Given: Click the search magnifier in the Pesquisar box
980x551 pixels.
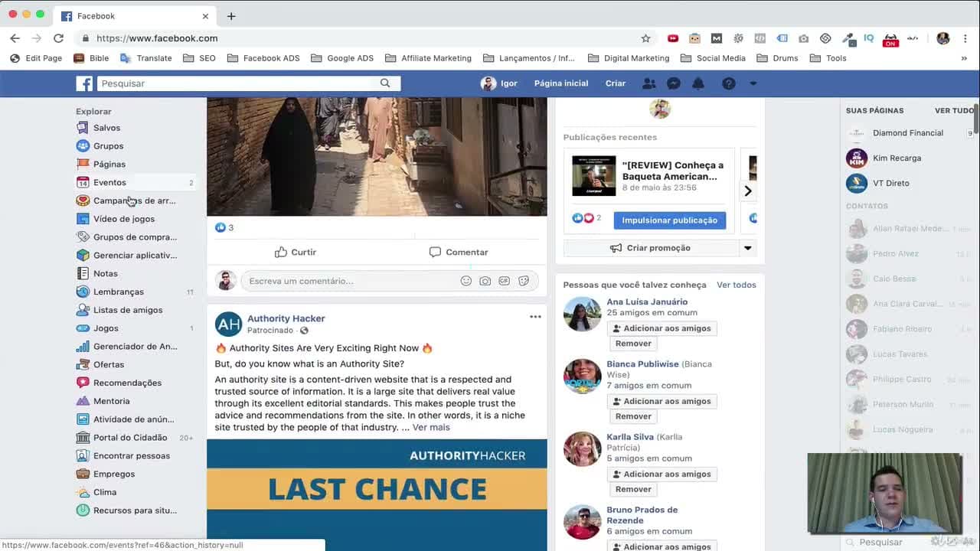Looking at the screenshot, I should [385, 83].
